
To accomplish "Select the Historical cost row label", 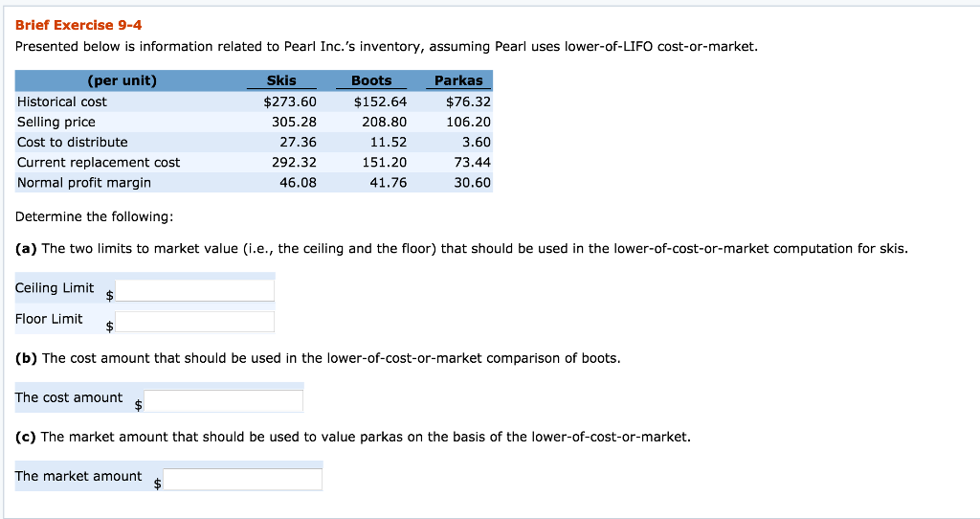I will (62, 102).
